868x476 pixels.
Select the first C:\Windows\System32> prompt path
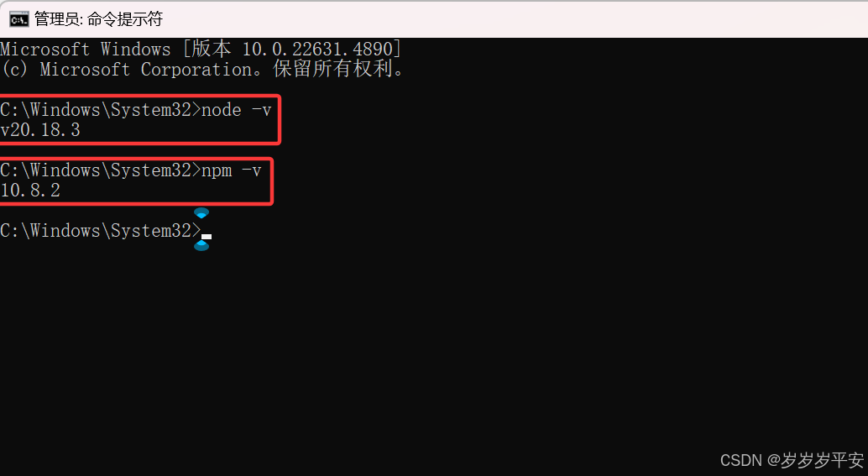pos(100,110)
